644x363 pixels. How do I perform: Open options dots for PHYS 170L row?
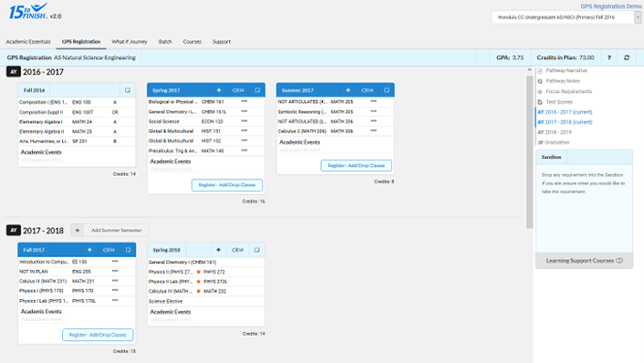115,301
